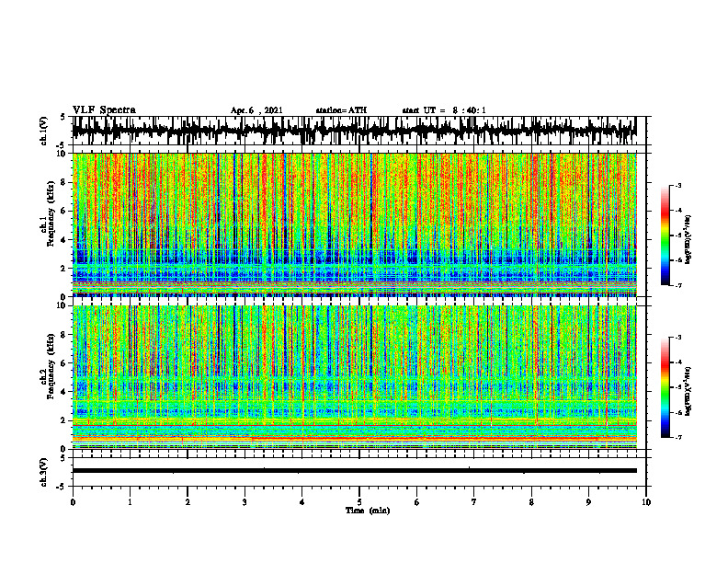
Task: Click the ch.2 spectrogram color scale bar
Action: click(x=665, y=387)
